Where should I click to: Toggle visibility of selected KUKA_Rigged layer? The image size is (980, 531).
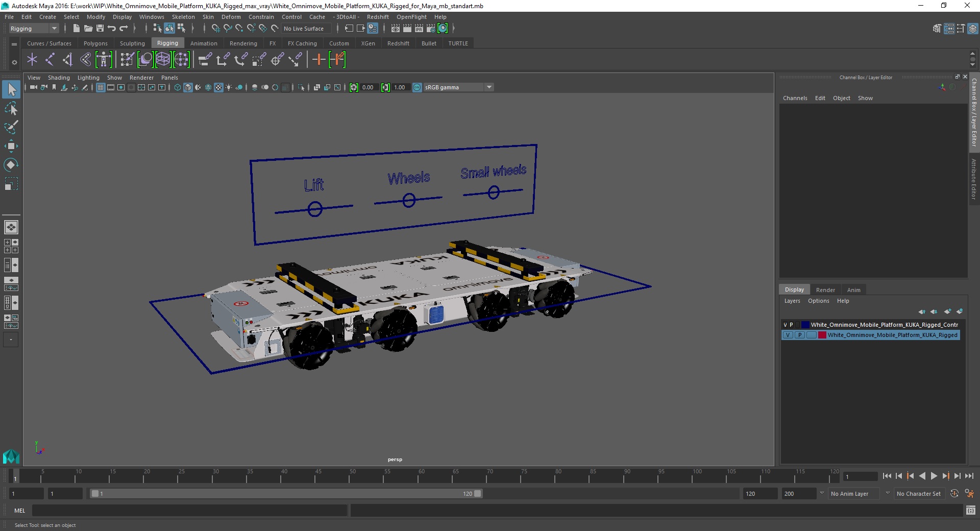(788, 335)
